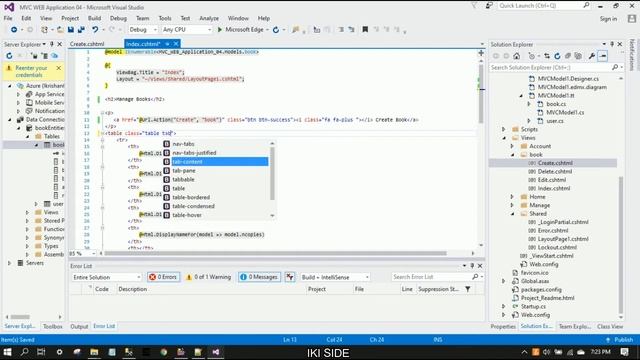Click Collapse All icon in Solution Explorer
The height and width of the screenshot is (360, 640).
pyautogui.click(x=568, y=56)
